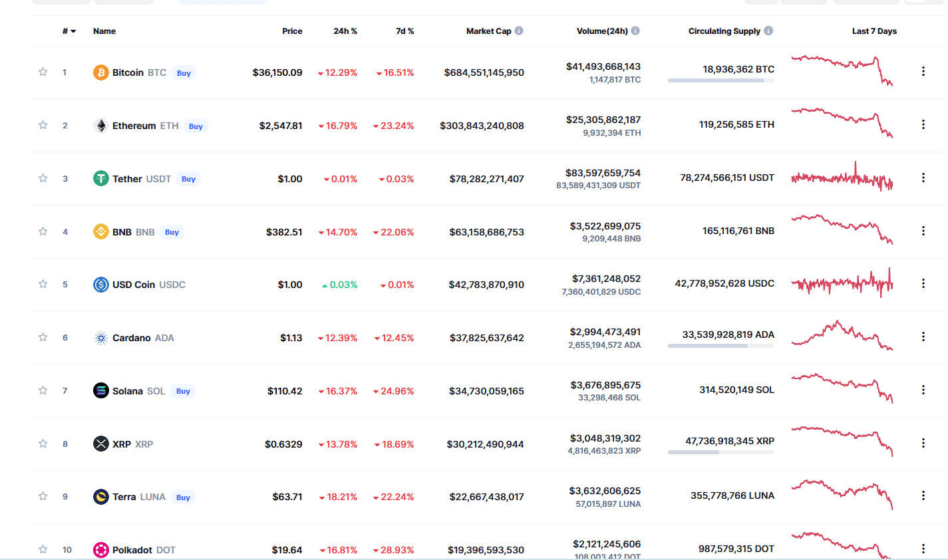This screenshot has width=948, height=560.
Task: Click the Buy button next to Solana
Action: (183, 391)
